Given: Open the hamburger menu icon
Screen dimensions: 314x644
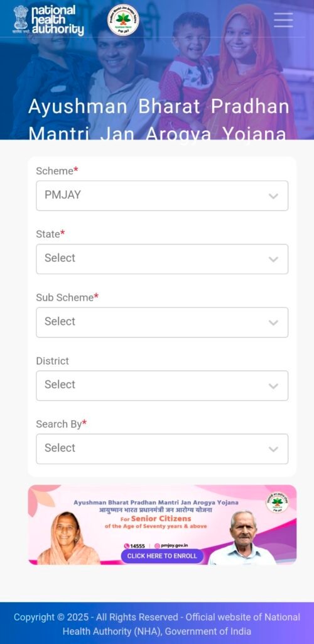Looking at the screenshot, I should (x=283, y=19).
